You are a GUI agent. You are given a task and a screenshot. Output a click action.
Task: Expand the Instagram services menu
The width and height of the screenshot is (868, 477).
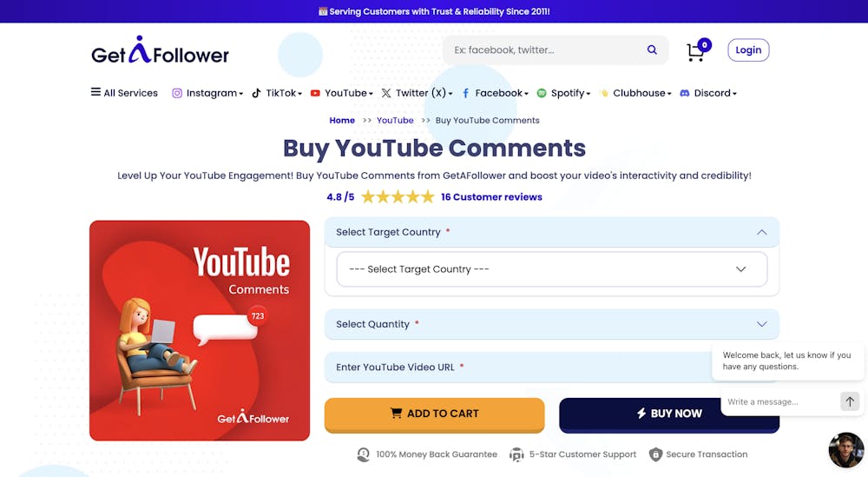[207, 93]
